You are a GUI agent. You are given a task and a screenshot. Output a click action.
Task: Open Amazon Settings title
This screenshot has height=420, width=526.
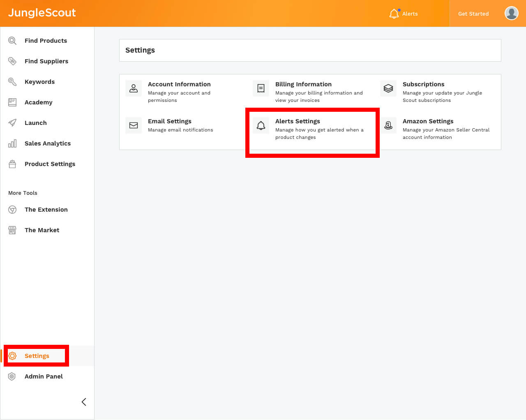tap(428, 121)
